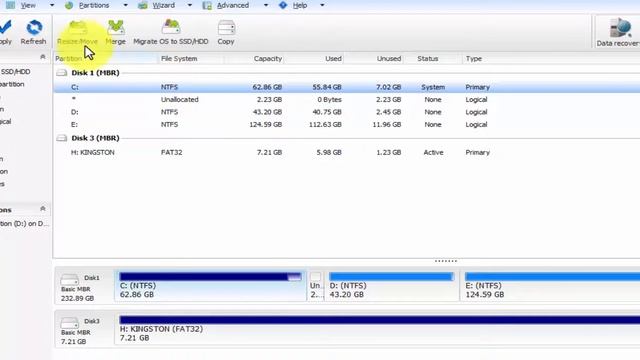Expand the Advanced menu dropdown arrow

pyautogui.click(x=266, y=5)
